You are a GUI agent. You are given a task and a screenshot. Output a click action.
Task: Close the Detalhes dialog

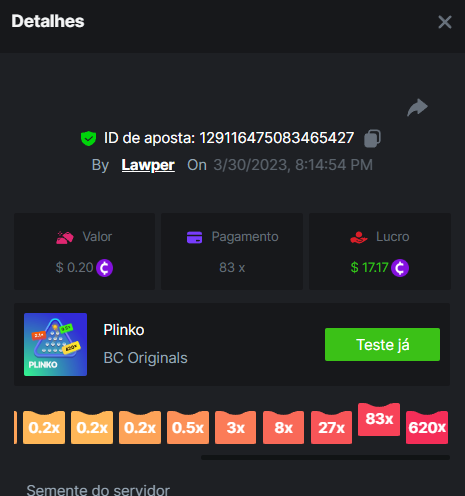pos(445,22)
